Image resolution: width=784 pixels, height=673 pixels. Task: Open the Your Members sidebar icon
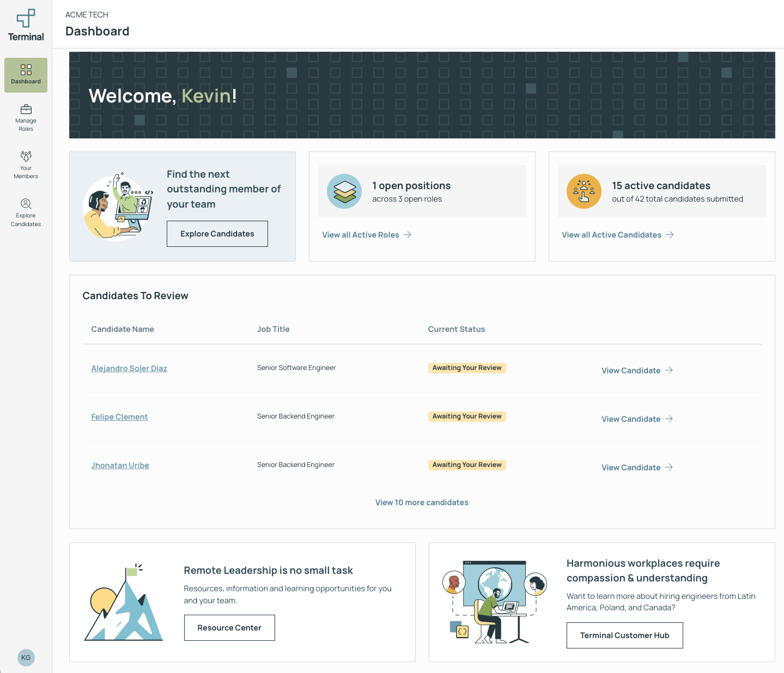click(x=26, y=156)
